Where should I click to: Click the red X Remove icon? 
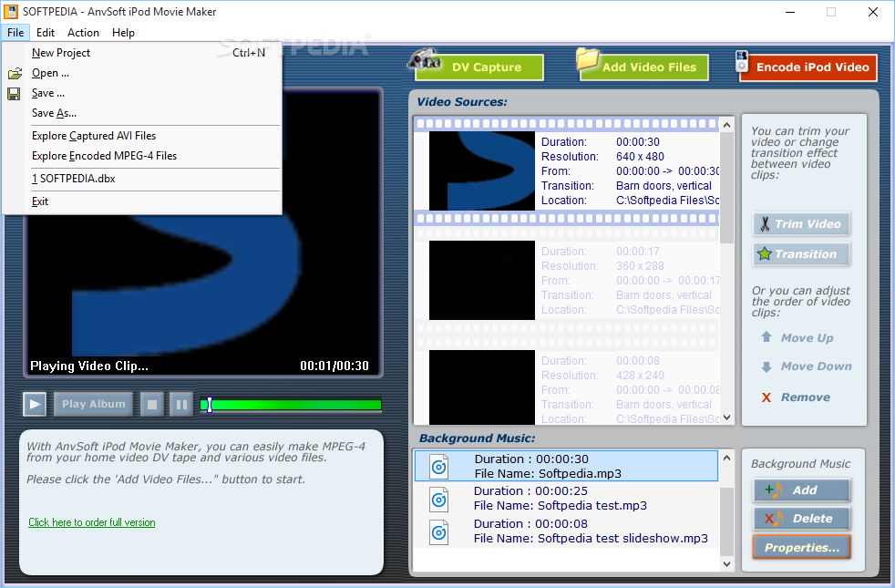coord(766,397)
